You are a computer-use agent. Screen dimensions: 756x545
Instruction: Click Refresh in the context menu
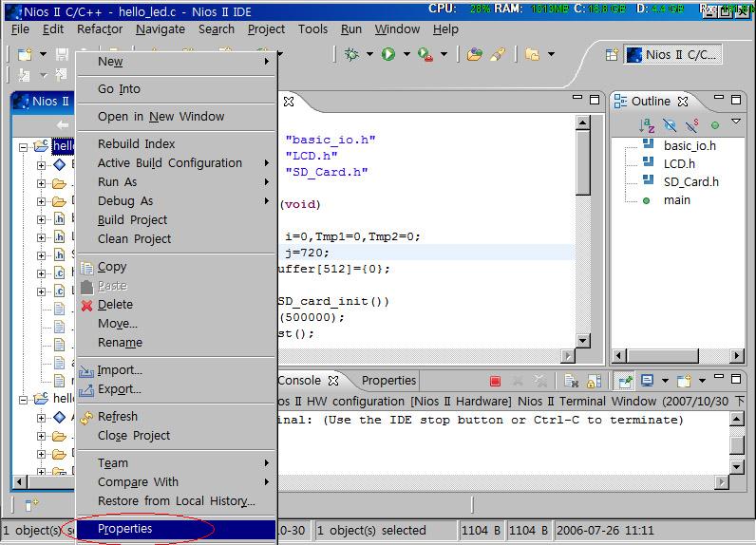click(x=176, y=417)
